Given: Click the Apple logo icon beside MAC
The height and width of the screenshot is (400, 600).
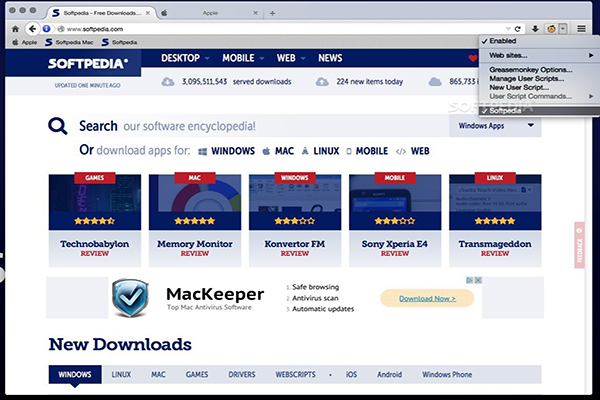Looking at the screenshot, I should [x=266, y=151].
